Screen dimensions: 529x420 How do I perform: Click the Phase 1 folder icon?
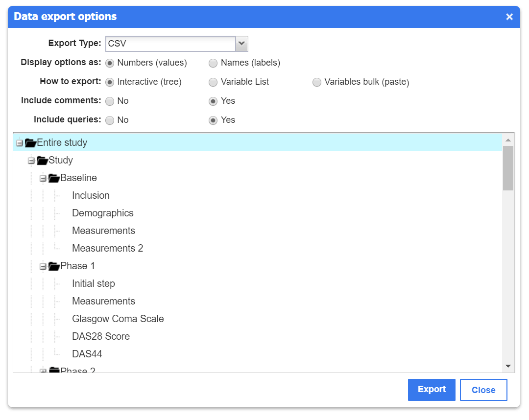coord(54,266)
